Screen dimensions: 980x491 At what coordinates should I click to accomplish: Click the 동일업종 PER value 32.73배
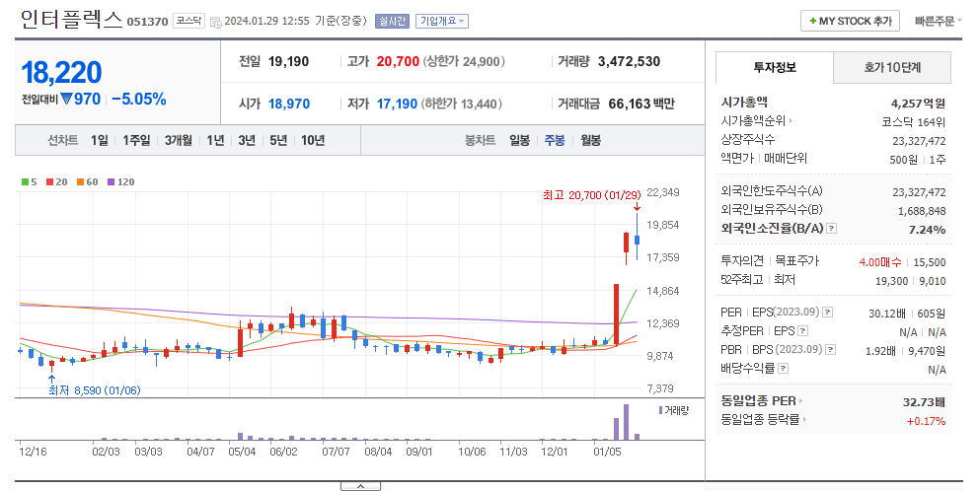924,402
